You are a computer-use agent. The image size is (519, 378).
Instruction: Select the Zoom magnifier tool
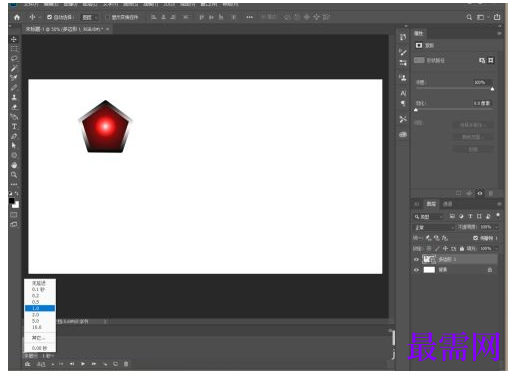click(x=14, y=175)
